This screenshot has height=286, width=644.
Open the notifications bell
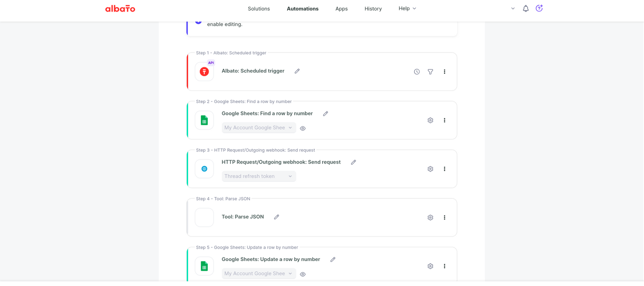click(x=526, y=8)
